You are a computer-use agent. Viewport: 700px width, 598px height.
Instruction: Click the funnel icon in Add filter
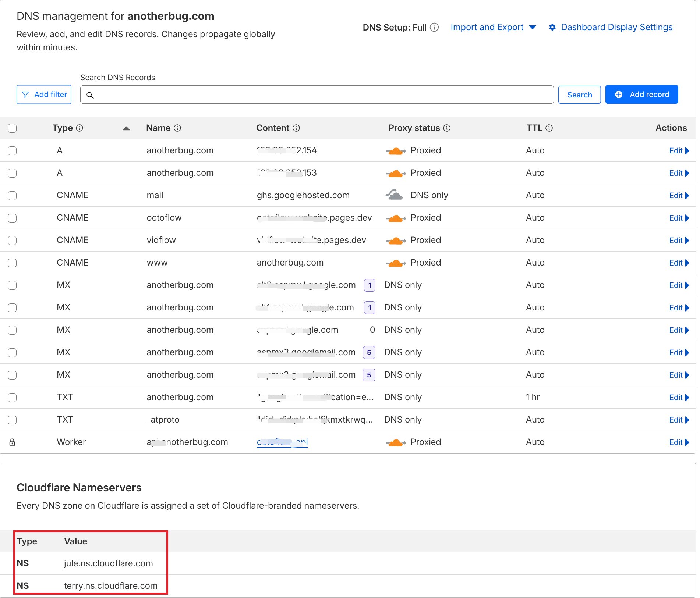click(25, 95)
